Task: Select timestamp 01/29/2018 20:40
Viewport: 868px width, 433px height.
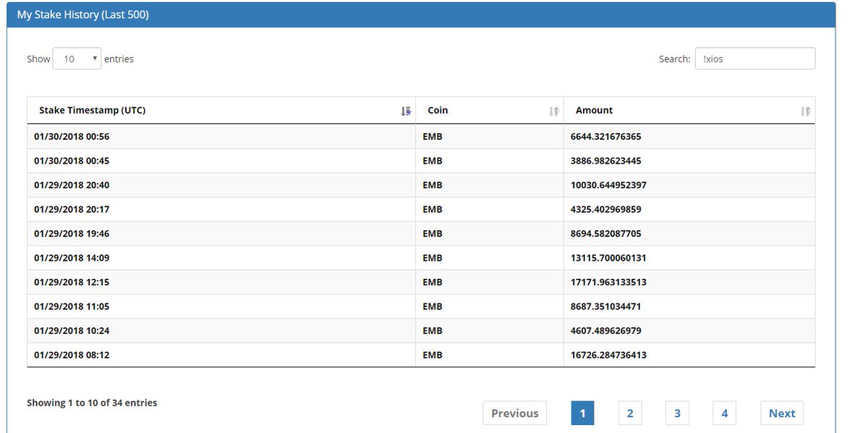Action: (x=72, y=185)
